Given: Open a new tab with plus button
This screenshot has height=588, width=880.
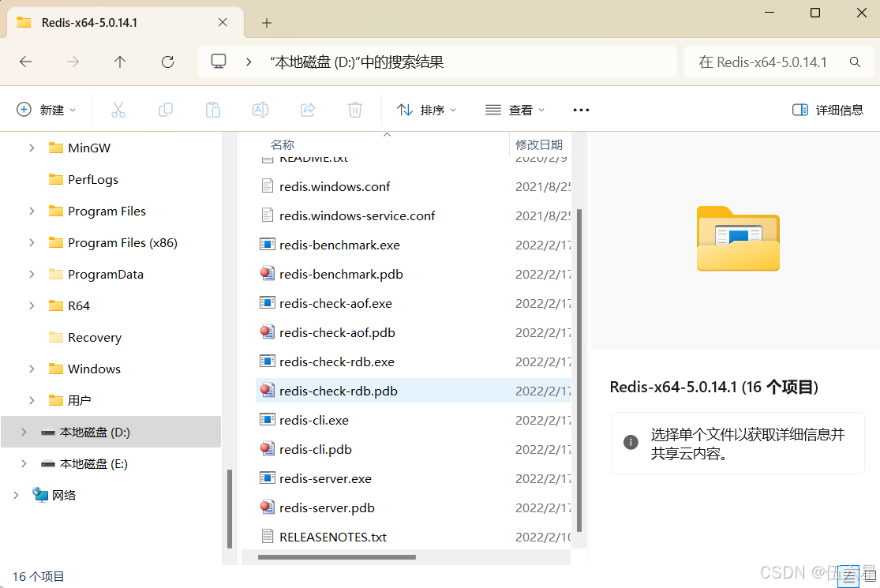Looking at the screenshot, I should click(267, 23).
